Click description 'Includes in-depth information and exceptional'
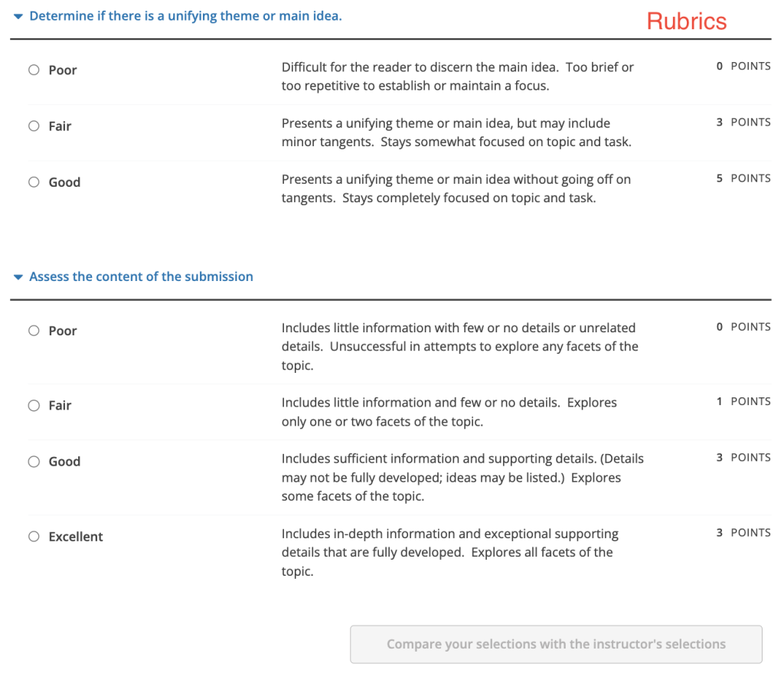Viewport: 784px width, 673px height. (449, 552)
